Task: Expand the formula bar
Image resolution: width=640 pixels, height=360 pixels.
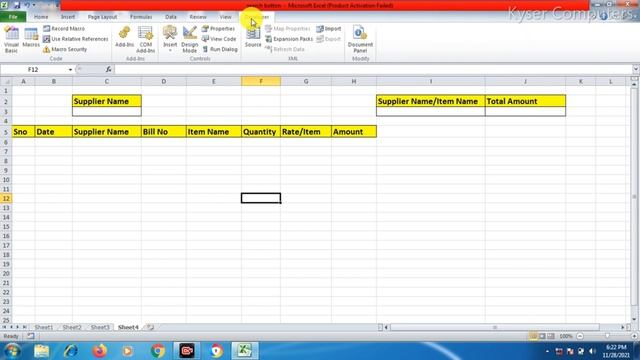Action: pyautogui.click(x=636, y=69)
